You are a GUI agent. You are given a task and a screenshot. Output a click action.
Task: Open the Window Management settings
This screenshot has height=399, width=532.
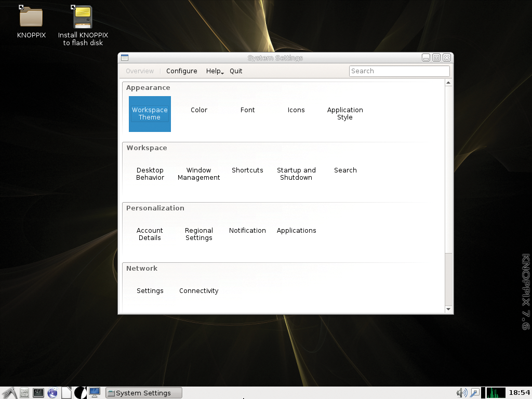pyautogui.click(x=198, y=174)
